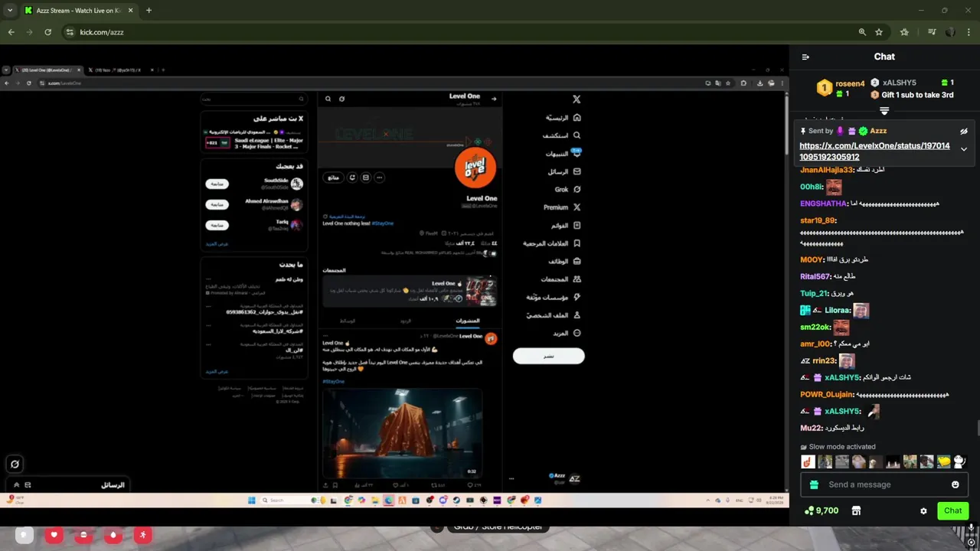Click the follow button next to SouthSide
The height and width of the screenshot is (551, 980).
coord(217,184)
